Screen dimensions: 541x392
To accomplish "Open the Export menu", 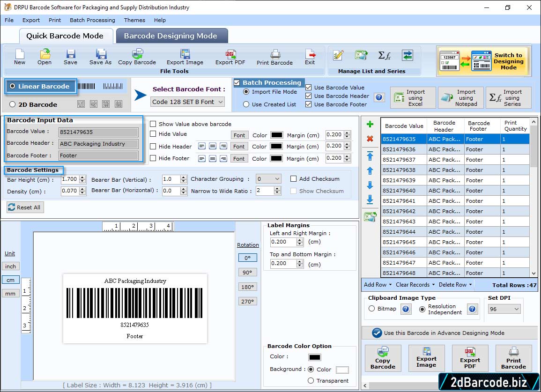I will coord(31,20).
